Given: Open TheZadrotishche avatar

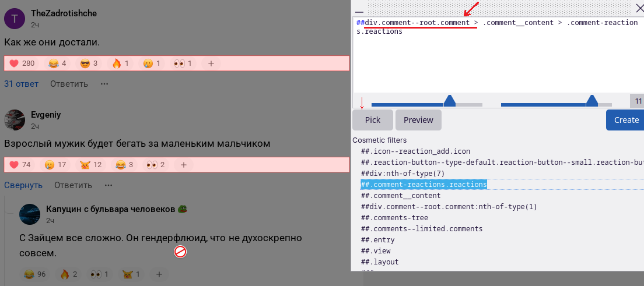Looking at the screenshot, I should 15,19.
